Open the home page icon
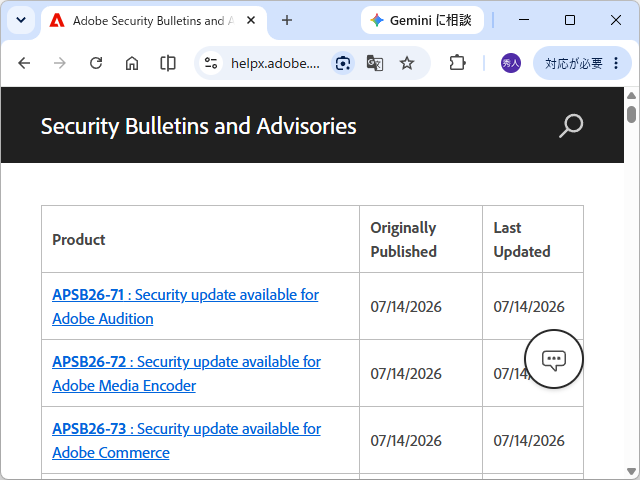 tap(132, 63)
